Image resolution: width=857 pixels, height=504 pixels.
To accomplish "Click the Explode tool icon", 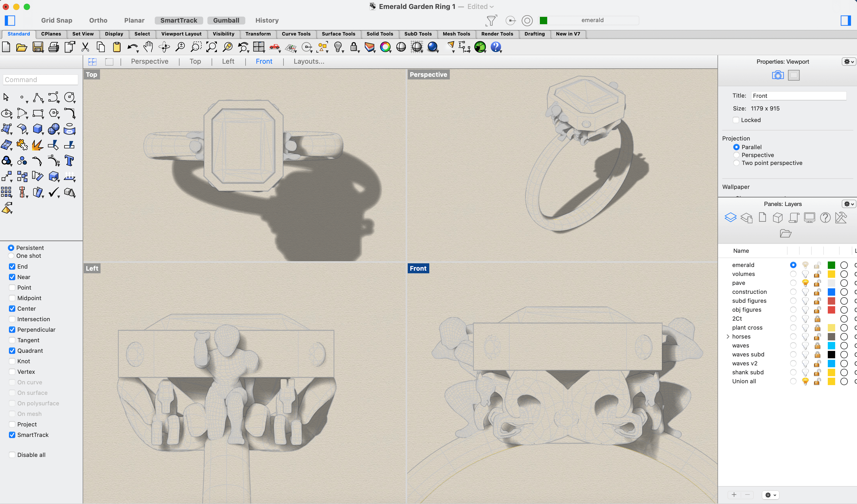I will 38,145.
